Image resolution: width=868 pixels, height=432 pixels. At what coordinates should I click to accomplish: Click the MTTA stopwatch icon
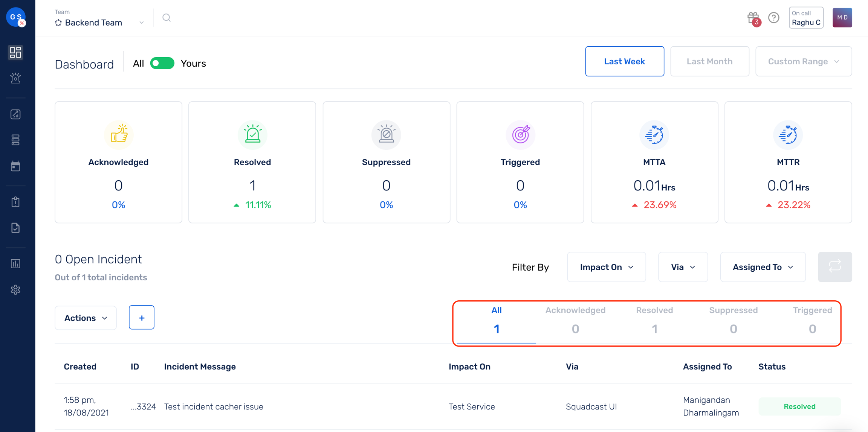[x=654, y=134]
